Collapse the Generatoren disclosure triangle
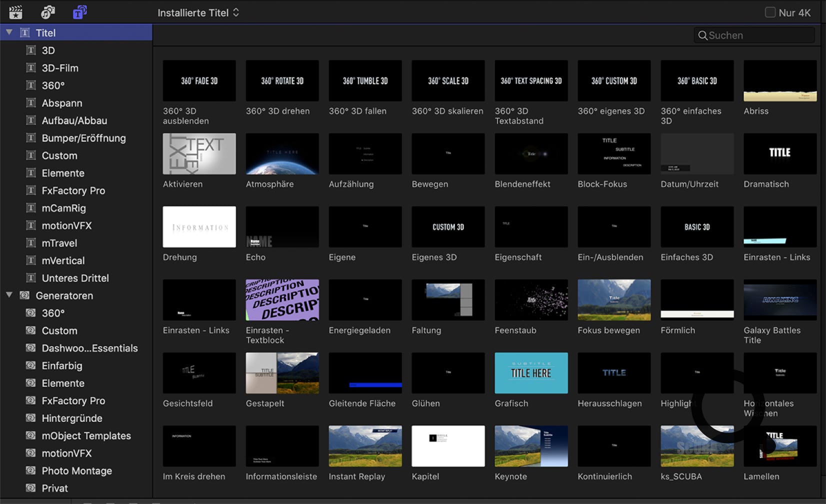This screenshot has height=504, width=826. 9,295
